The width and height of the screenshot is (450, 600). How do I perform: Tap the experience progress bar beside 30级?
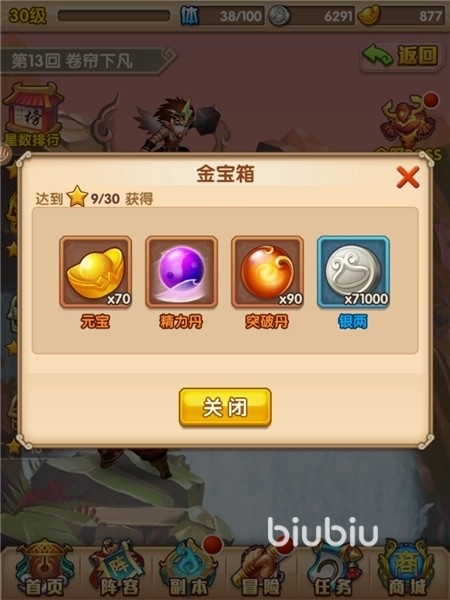[x=114, y=16]
